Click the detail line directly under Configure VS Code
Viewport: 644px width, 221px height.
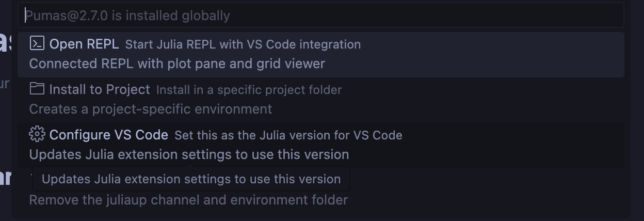(189, 154)
